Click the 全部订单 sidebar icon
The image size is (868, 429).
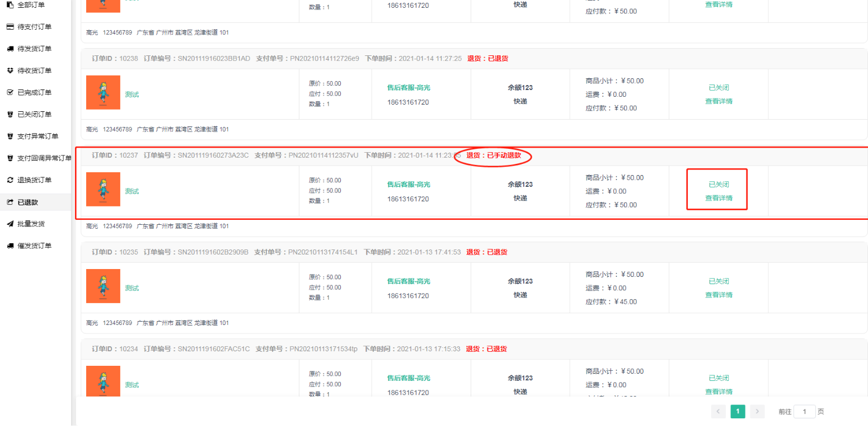pos(10,5)
